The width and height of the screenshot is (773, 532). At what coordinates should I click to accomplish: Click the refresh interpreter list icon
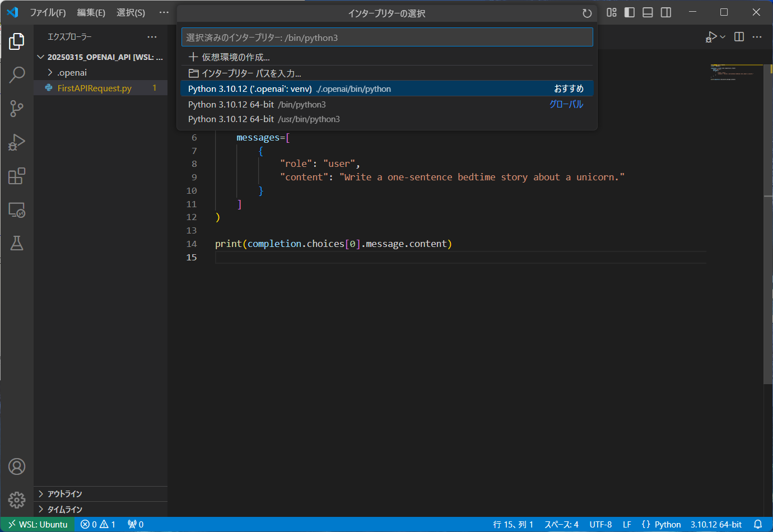coord(586,13)
